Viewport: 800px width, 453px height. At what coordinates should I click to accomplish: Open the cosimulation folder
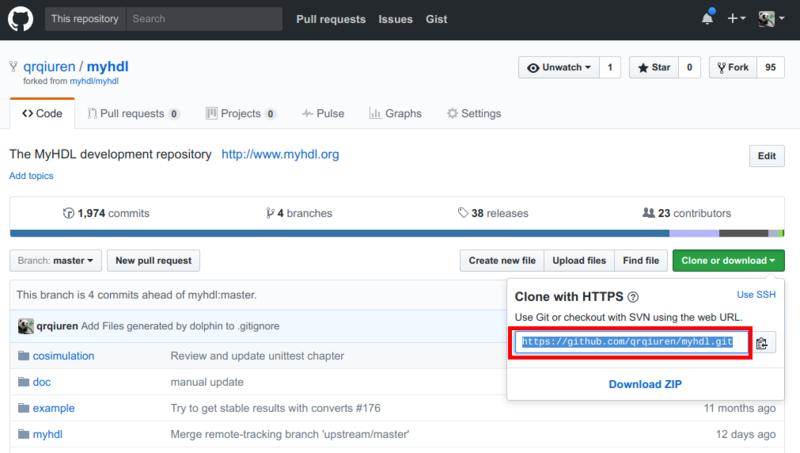(63, 356)
